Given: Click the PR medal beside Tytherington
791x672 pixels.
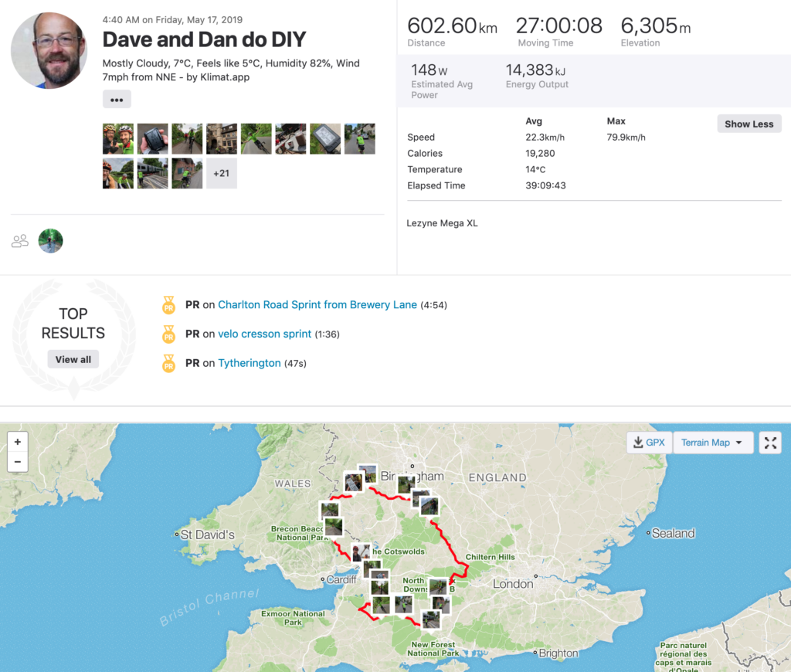Looking at the screenshot, I should coord(168,364).
